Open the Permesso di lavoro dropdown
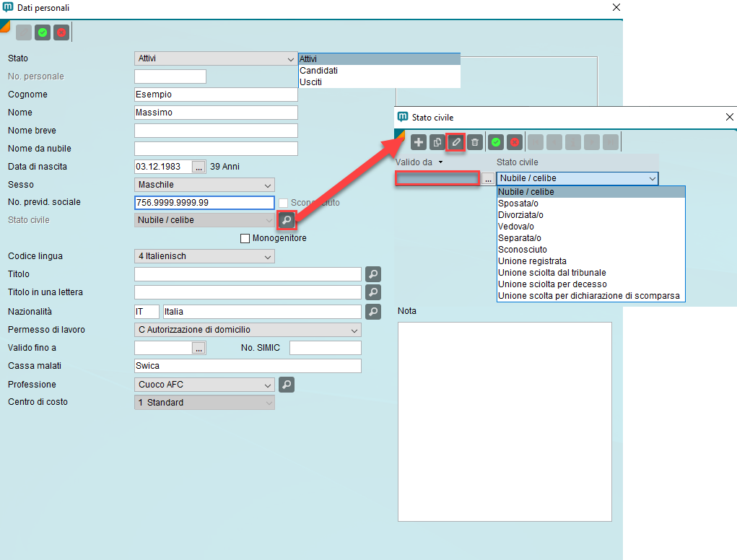 [354, 330]
